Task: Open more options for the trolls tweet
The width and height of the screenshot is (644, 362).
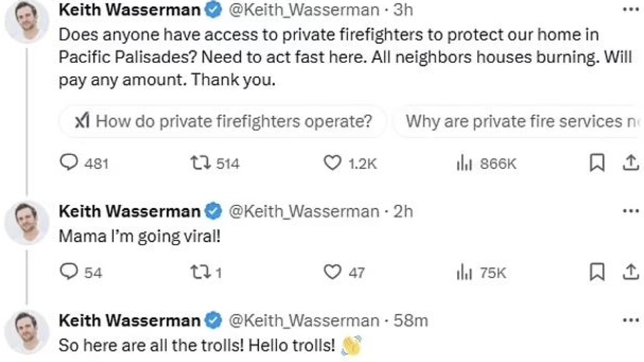Action: click(x=631, y=320)
